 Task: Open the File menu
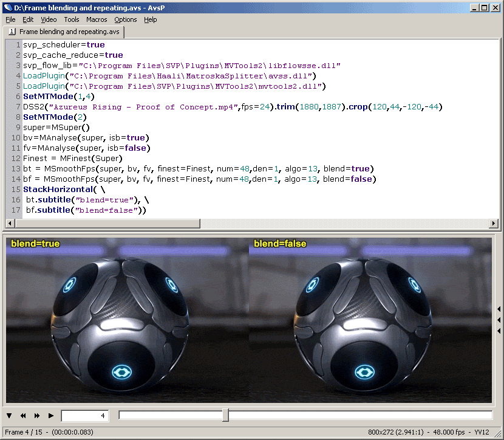pyautogui.click(x=10, y=19)
